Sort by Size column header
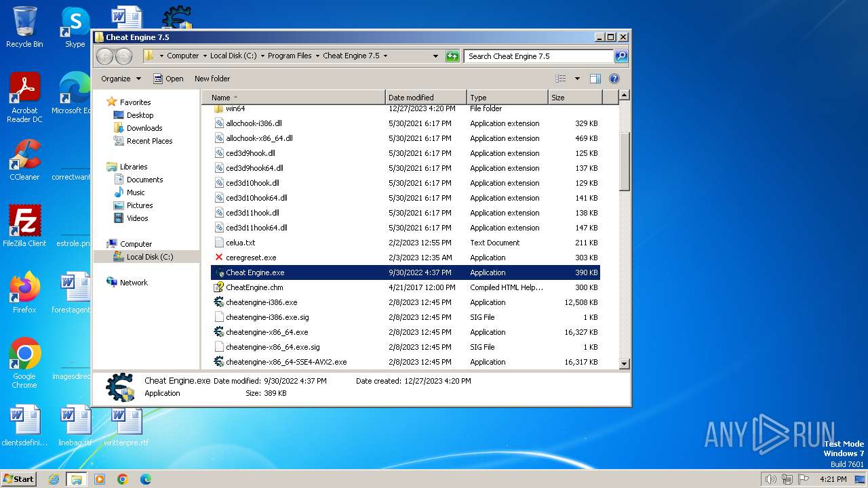This screenshot has width=868, height=488. pos(575,98)
